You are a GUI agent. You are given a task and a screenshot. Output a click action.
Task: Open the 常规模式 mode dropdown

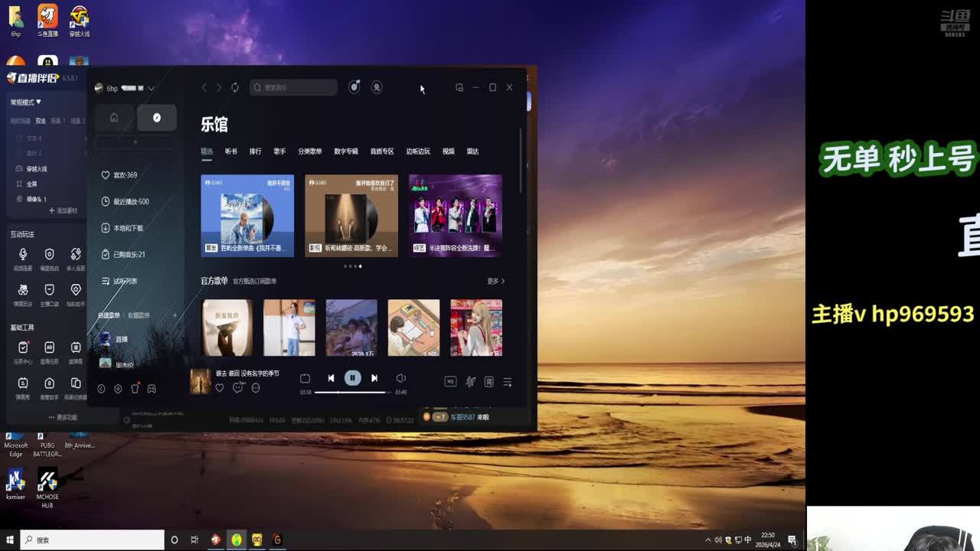[x=26, y=102]
